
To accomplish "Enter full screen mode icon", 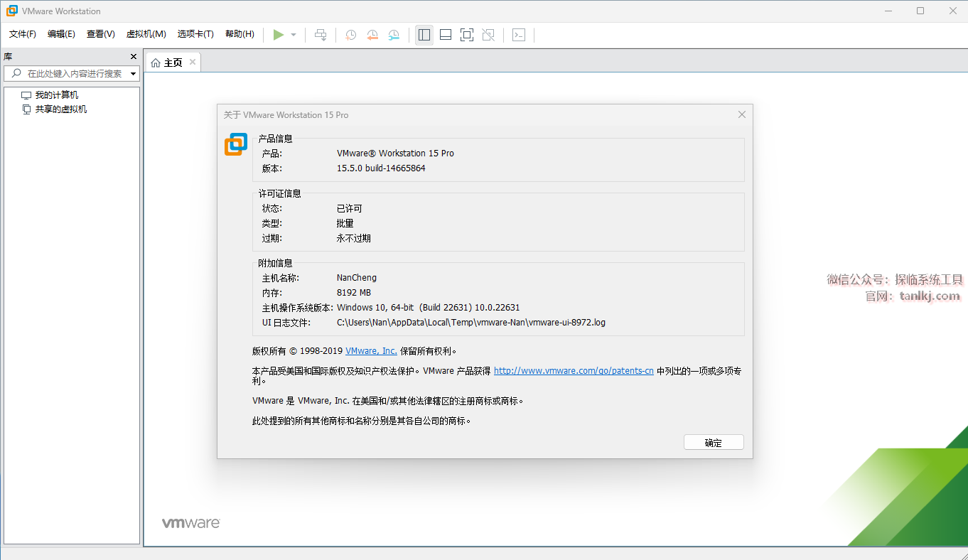I will [x=467, y=35].
